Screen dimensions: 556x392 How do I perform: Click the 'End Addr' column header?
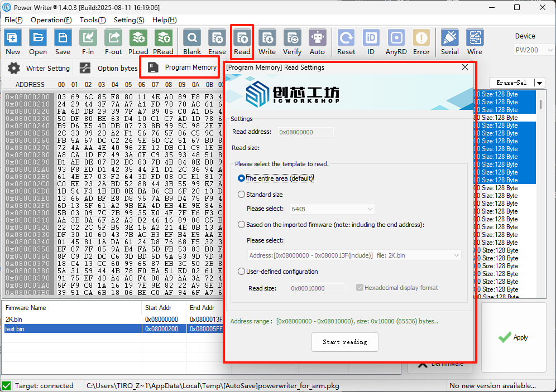pos(205,308)
